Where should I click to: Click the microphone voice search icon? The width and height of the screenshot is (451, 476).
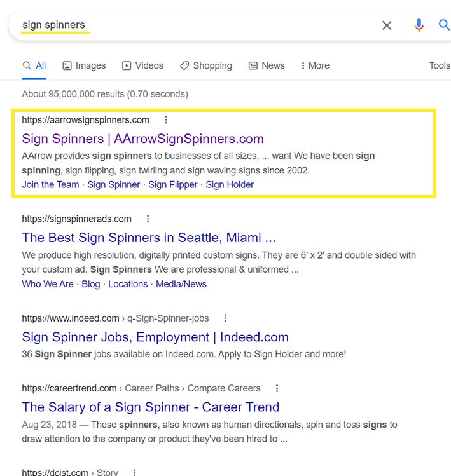pyautogui.click(x=419, y=25)
